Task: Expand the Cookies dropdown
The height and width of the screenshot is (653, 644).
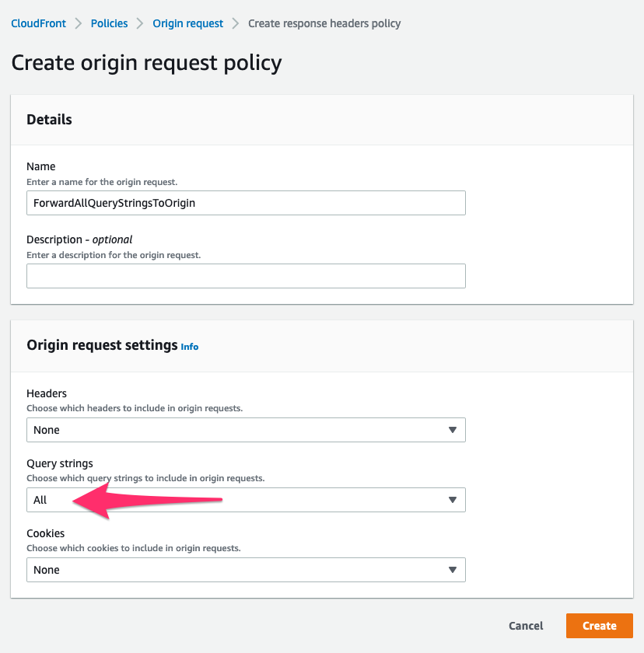Action: point(246,570)
